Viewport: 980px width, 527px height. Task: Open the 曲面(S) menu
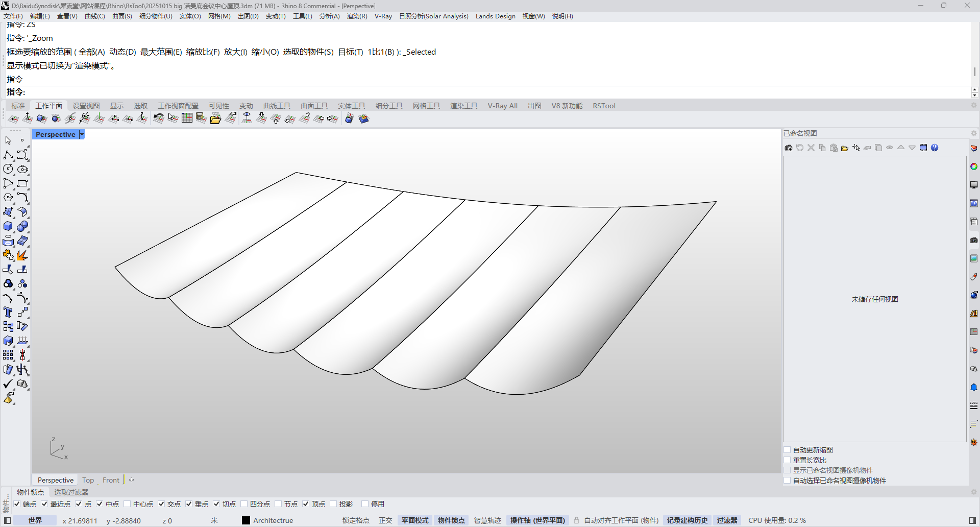click(x=122, y=16)
